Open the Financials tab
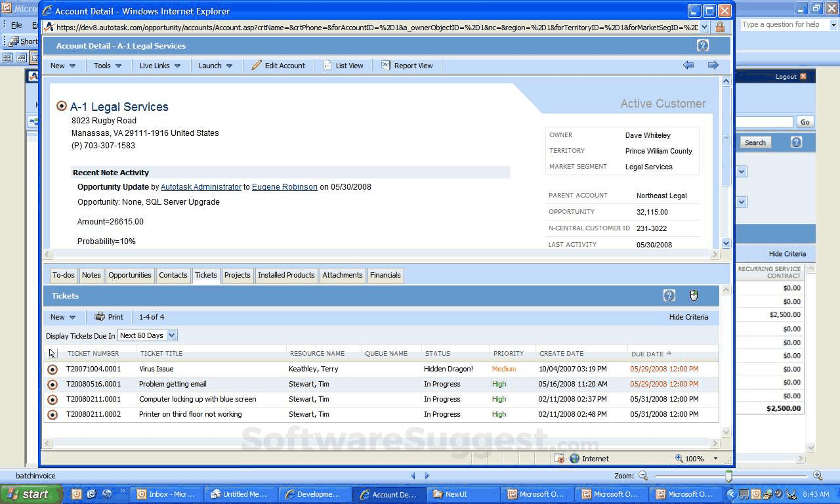 tap(385, 275)
